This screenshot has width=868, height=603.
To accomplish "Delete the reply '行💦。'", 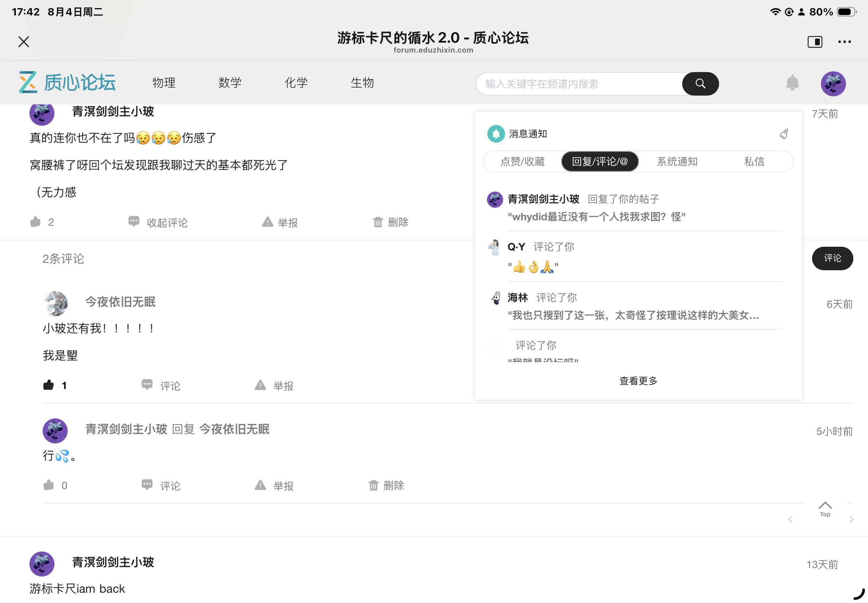I will tap(386, 485).
